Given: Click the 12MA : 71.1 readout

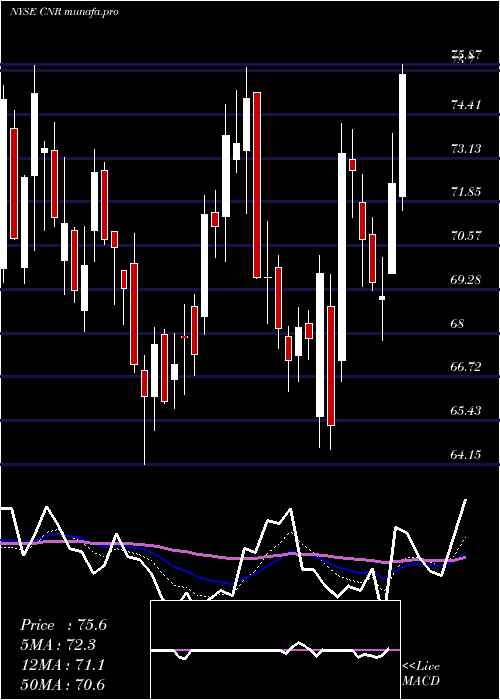Looking at the screenshot, I should (63, 665).
